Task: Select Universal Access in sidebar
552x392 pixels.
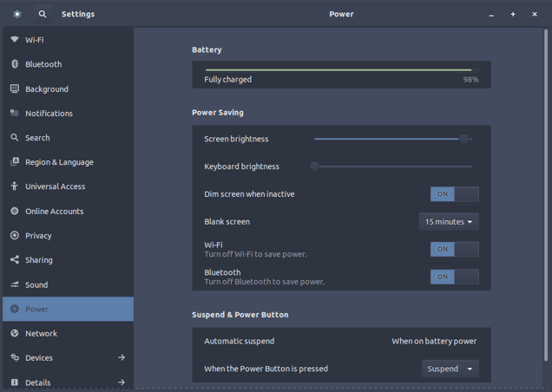Action: pos(69,186)
